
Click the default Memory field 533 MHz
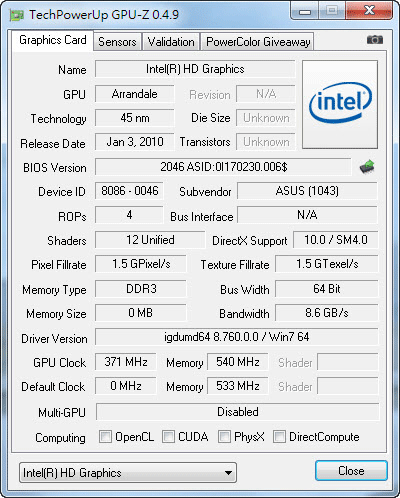click(238, 386)
